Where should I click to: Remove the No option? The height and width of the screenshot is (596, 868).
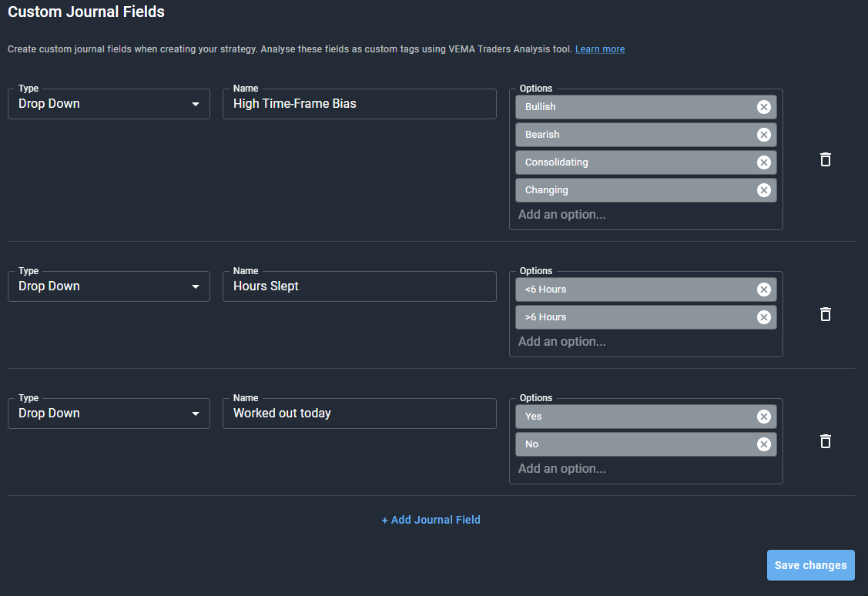coord(764,444)
